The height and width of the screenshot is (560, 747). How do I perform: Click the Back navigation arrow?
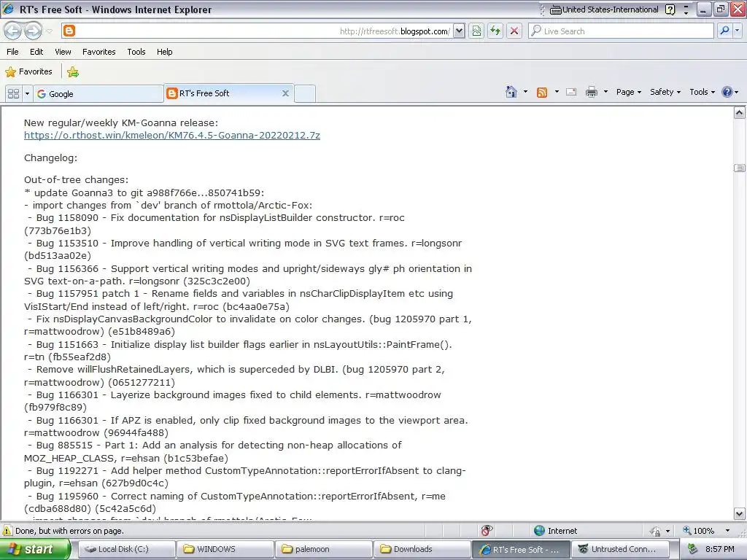pos(13,31)
